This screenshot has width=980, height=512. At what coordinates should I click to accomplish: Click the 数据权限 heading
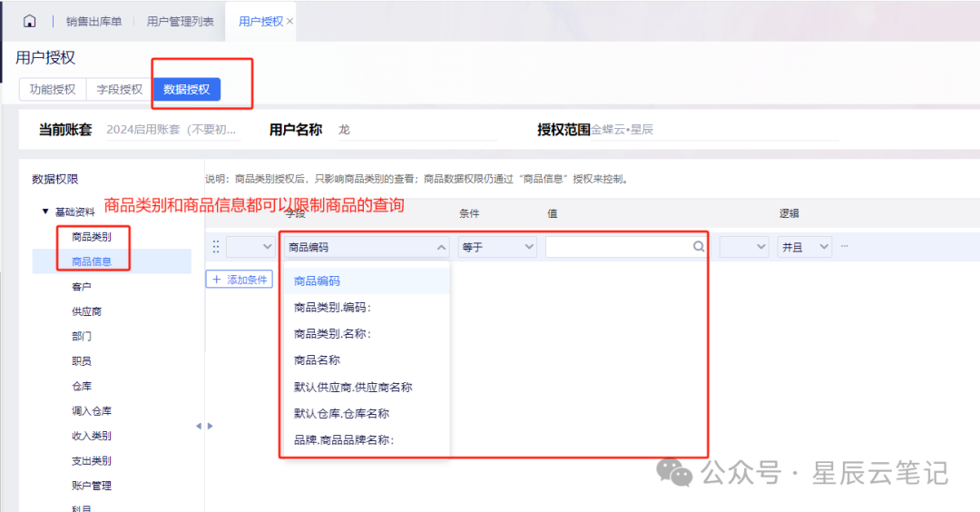point(55,179)
